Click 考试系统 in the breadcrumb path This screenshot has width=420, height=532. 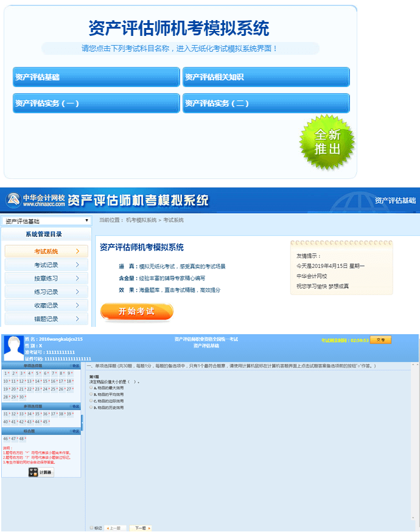pos(173,220)
